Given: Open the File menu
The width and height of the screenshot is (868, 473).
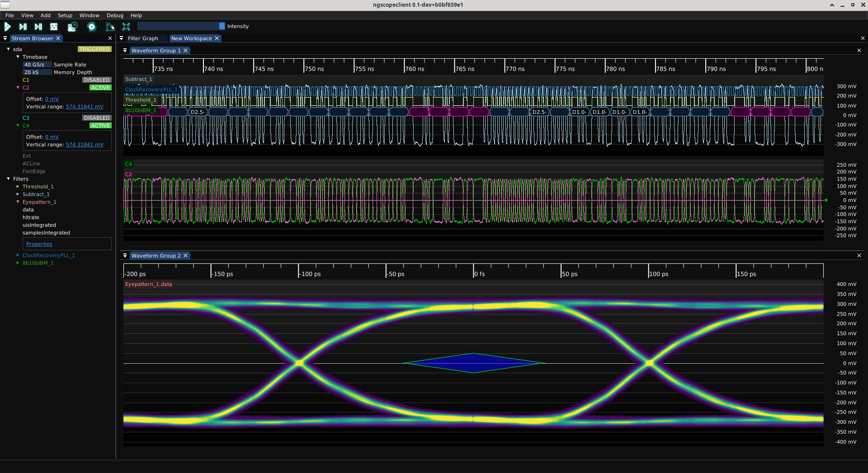Looking at the screenshot, I should 9,15.
